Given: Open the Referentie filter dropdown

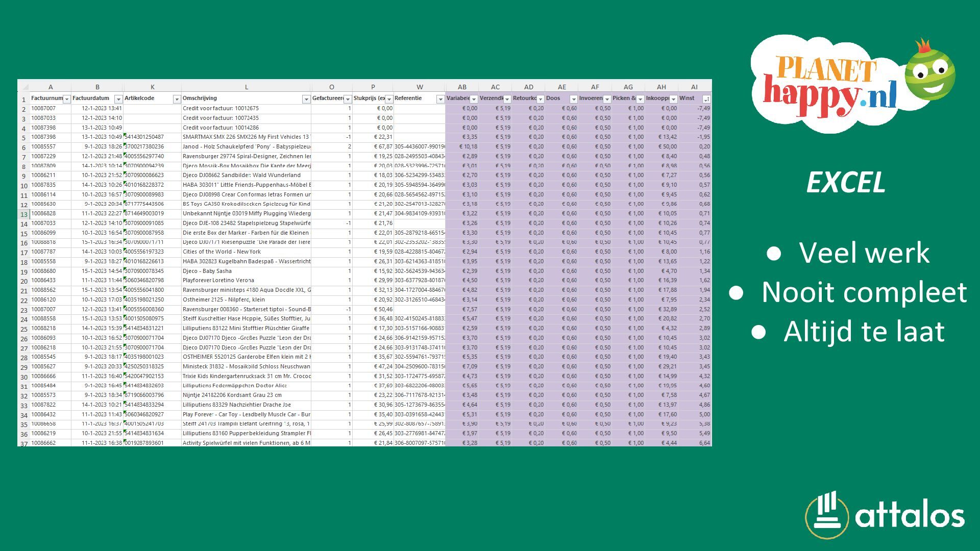Looking at the screenshot, I should point(440,99).
